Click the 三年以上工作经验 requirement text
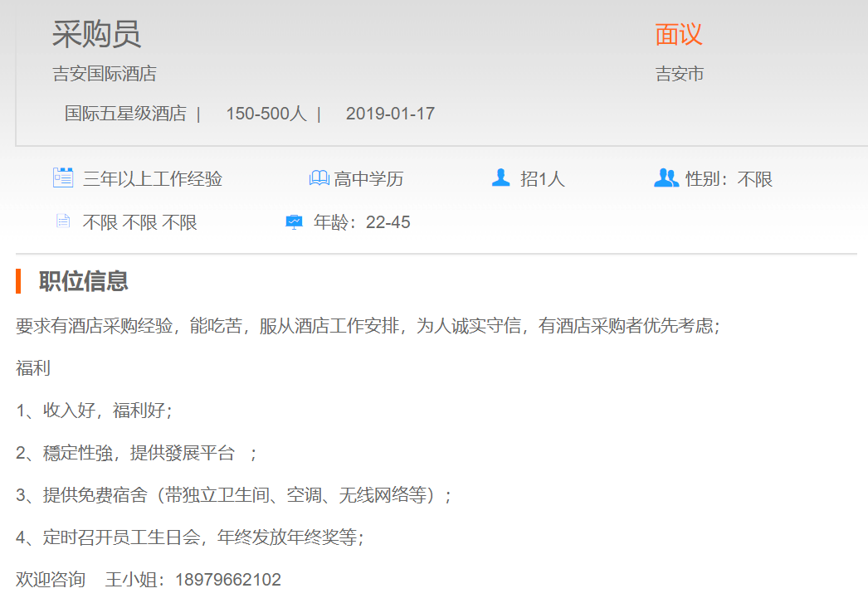 click(153, 179)
